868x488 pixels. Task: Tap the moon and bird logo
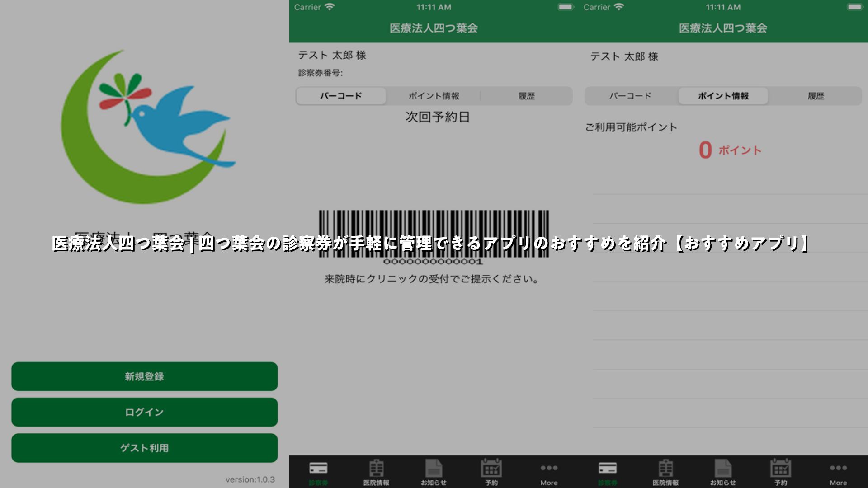148,127
